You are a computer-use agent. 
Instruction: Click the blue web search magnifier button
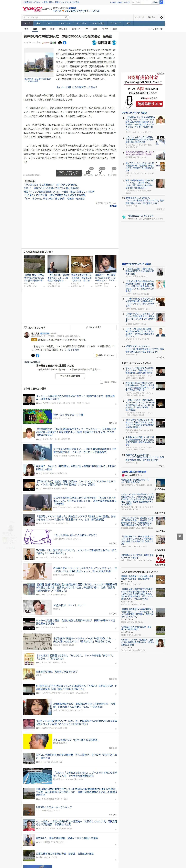(x=161, y=2)
